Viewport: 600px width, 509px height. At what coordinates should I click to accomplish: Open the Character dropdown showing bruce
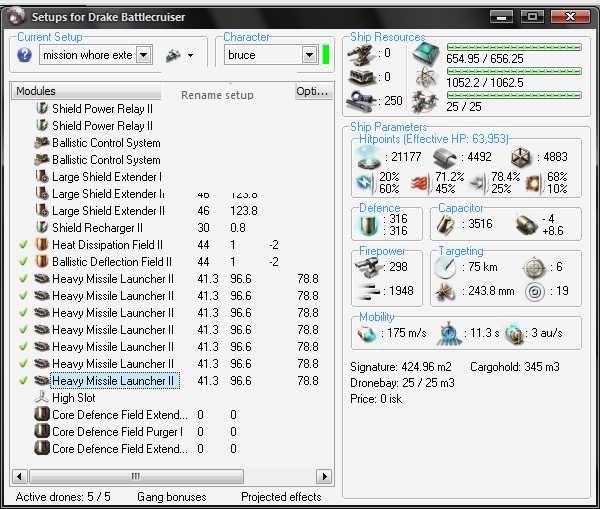(x=309, y=55)
